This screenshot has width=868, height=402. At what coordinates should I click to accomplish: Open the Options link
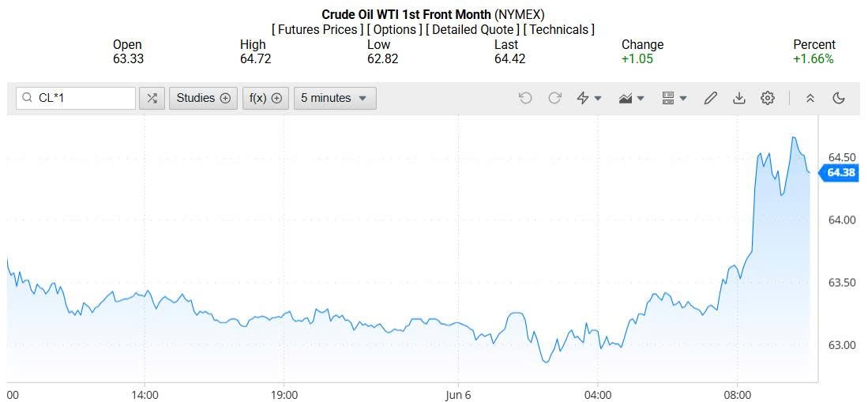(x=395, y=29)
